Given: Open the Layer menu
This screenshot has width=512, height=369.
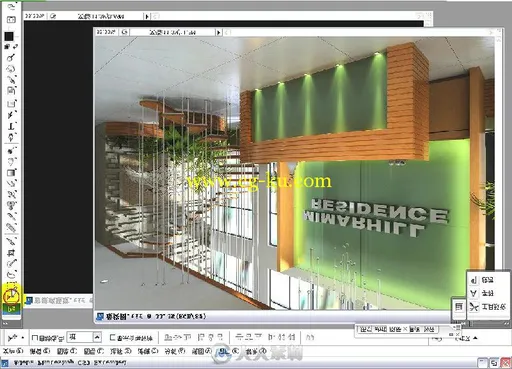Looking at the screenshot, I should [x=94, y=351].
